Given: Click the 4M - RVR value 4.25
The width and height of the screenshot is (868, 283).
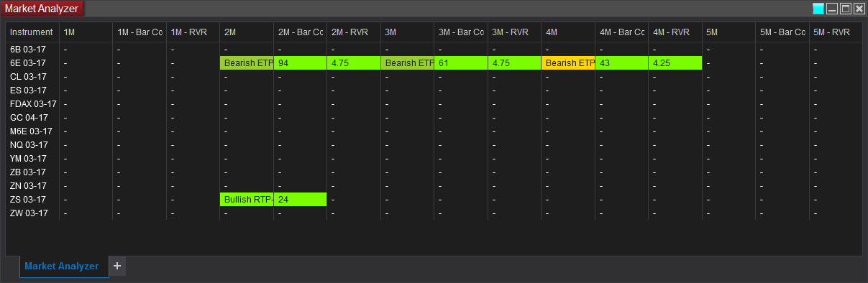Looking at the screenshot, I should (675, 62).
